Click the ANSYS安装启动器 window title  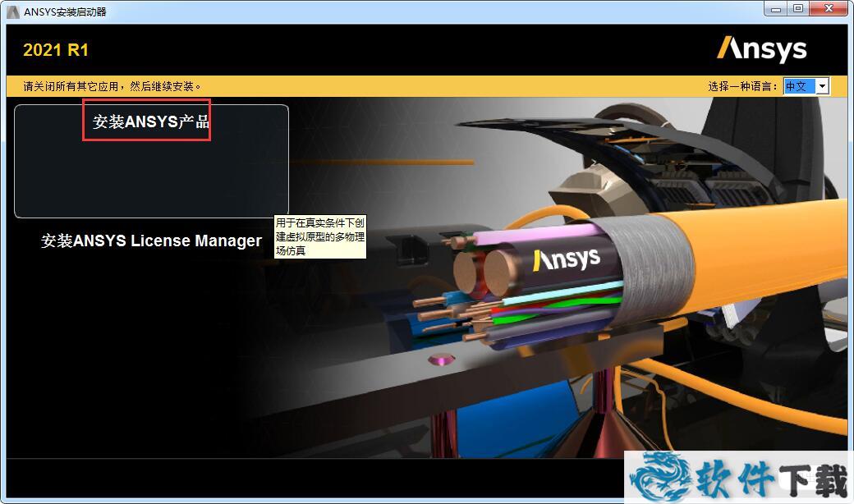65,11
